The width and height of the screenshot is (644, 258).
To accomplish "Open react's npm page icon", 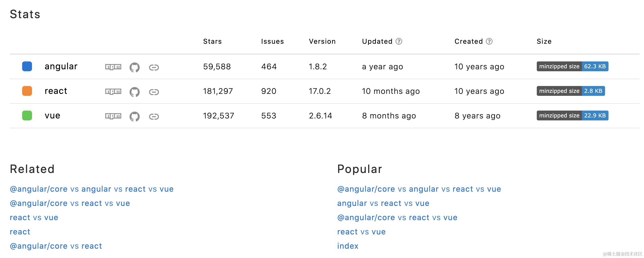I will pyautogui.click(x=113, y=91).
